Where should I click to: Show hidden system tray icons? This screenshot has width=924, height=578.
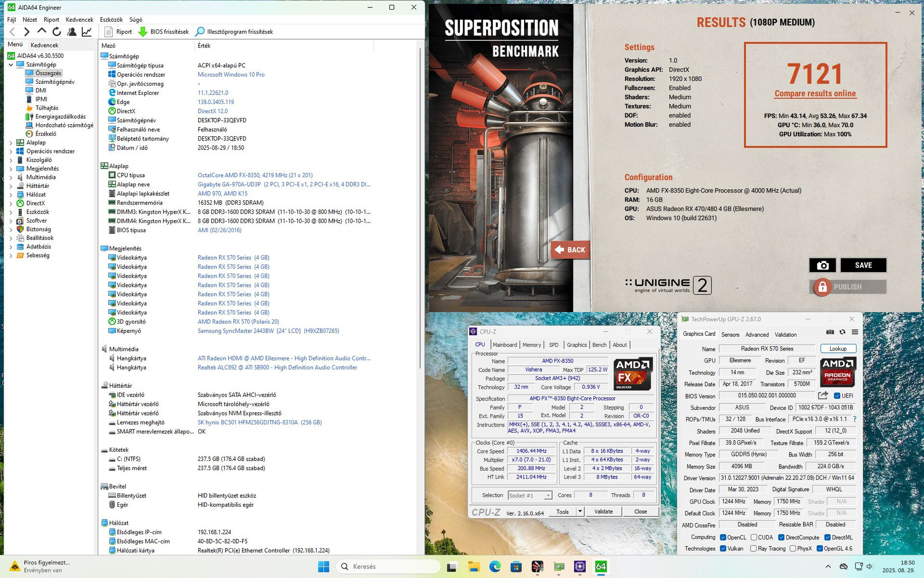(x=828, y=566)
